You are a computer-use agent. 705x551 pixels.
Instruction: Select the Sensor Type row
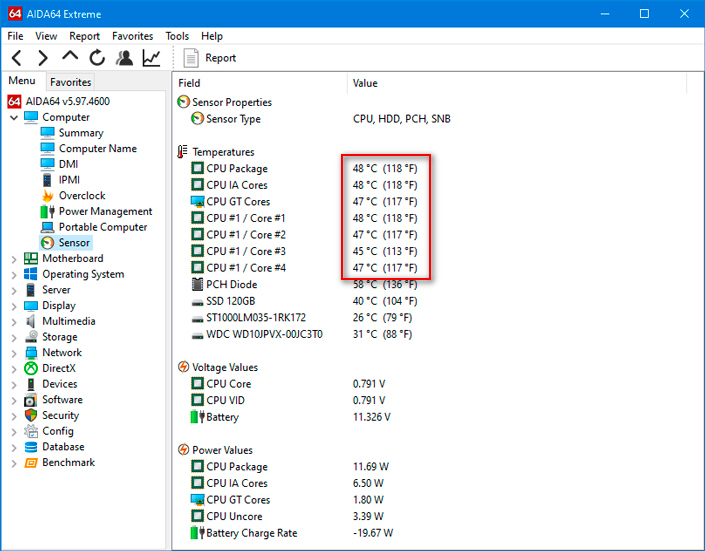[320, 119]
